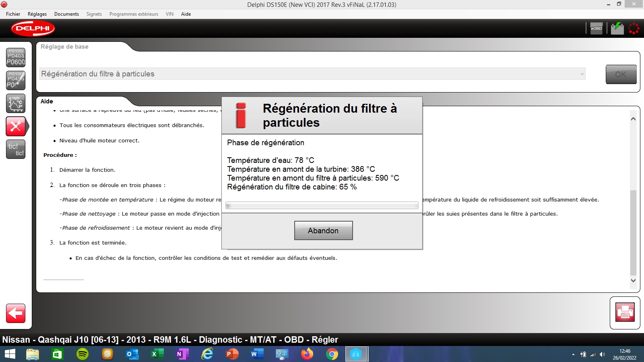The height and width of the screenshot is (362, 644).
Task: Open Excel from the taskbar
Action: (157, 354)
